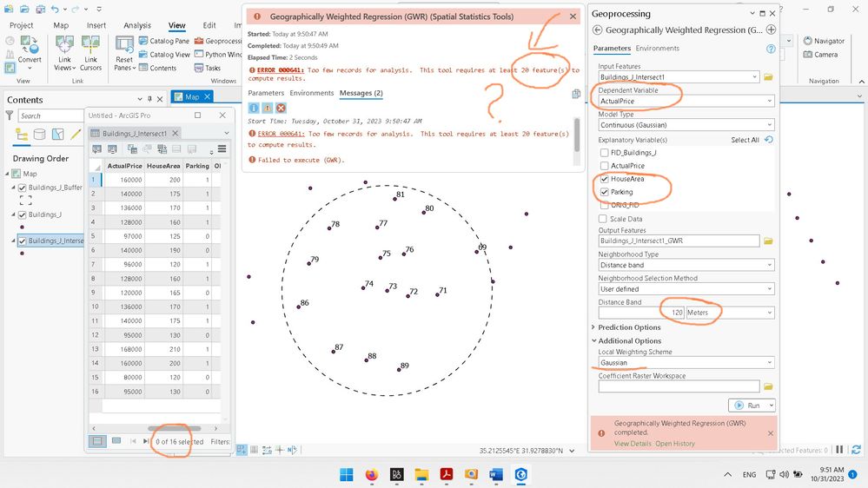This screenshot has width=868, height=488.
Task: Toggle Buildings_J layer visibility
Action: [x=23, y=214]
